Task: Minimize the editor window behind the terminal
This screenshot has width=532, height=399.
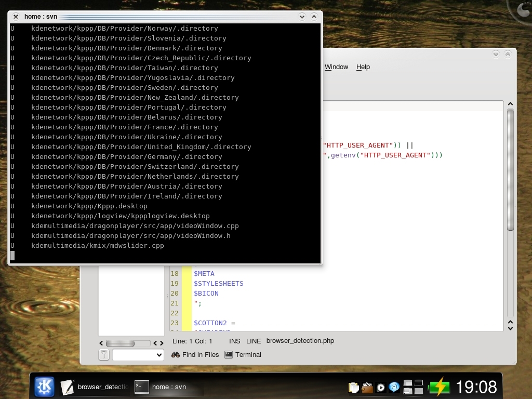Action: [496, 54]
